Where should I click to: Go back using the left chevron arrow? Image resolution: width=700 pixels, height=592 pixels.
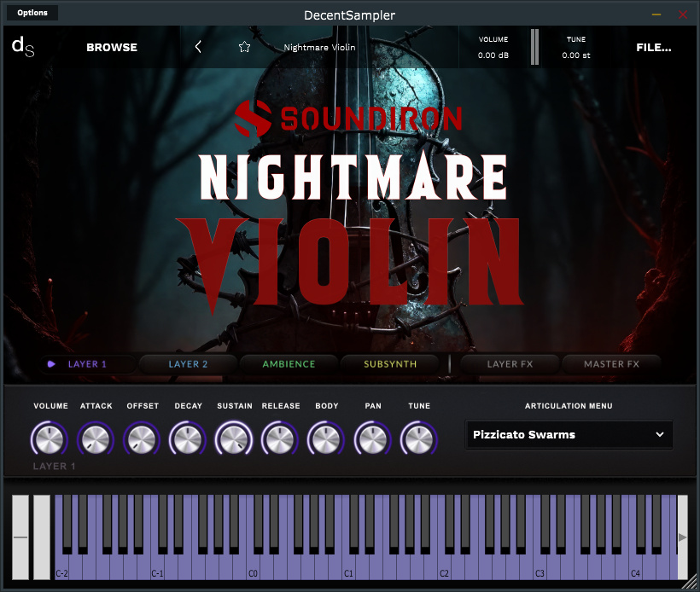(x=198, y=47)
